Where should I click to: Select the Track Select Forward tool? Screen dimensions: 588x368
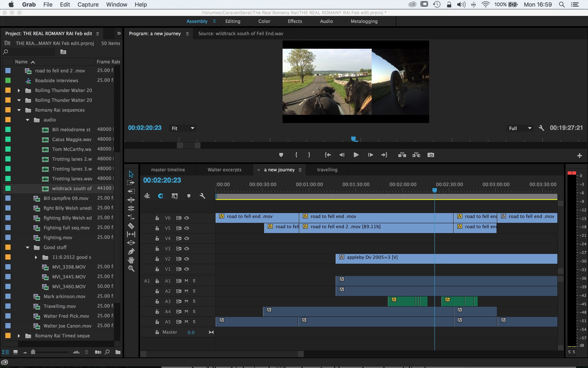[x=131, y=182]
